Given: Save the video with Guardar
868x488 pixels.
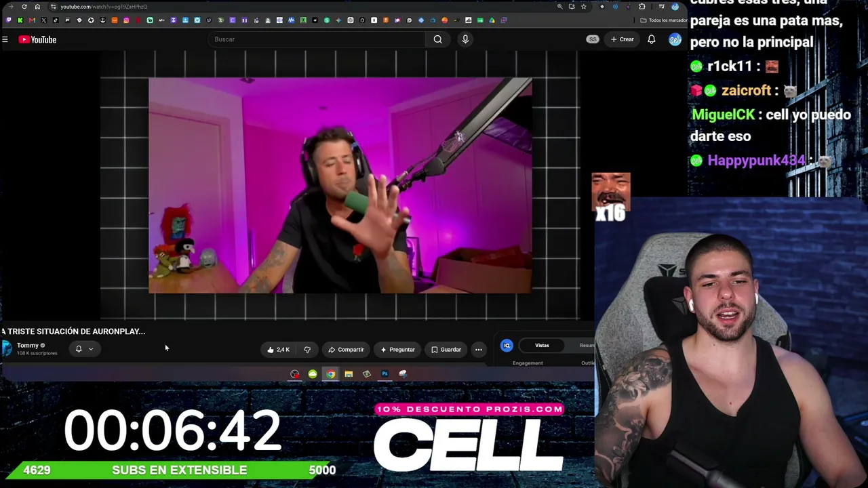Looking at the screenshot, I should click(446, 350).
